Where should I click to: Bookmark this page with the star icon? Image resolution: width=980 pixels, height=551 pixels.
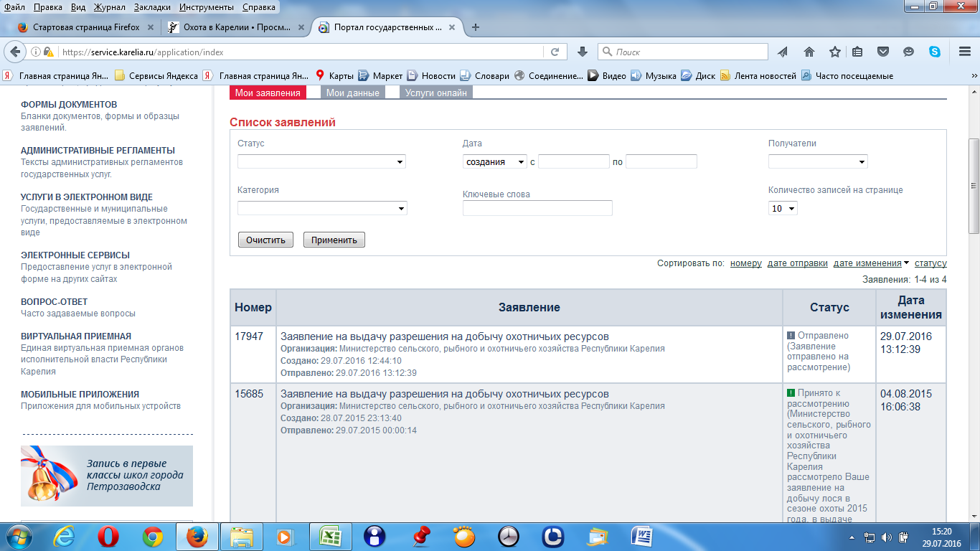[x=834, y=52]
